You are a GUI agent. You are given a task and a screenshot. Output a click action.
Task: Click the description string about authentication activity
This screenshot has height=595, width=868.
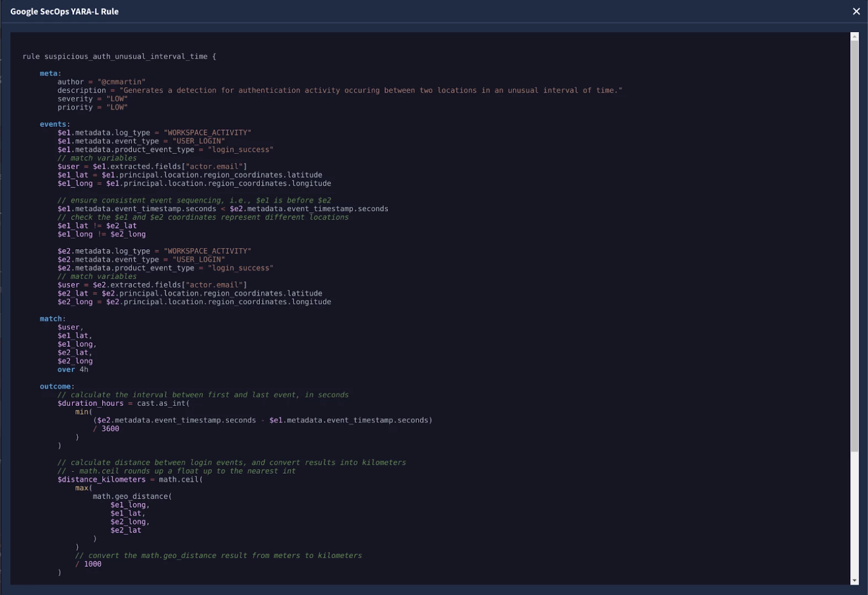[x=371, y=90]
